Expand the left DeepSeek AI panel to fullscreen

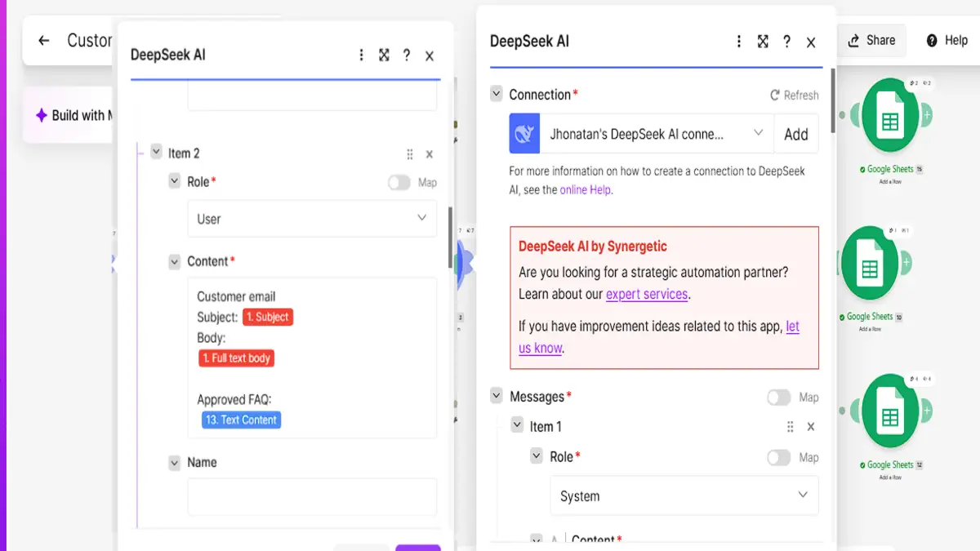click(384, 55)
